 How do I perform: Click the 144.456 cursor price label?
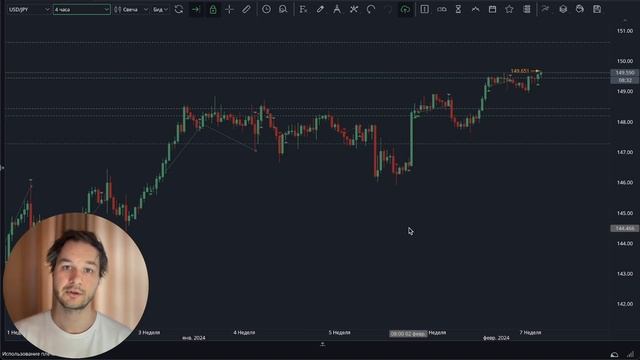click(624, 229)
